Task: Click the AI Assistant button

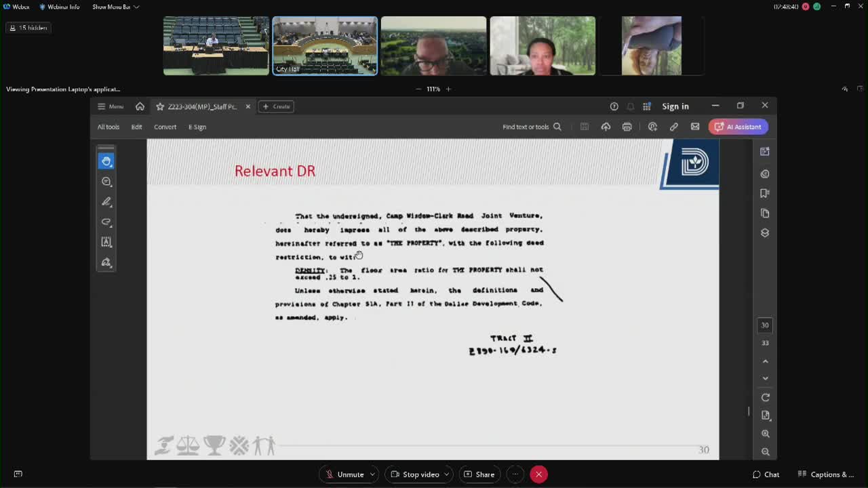Action: [x=738, y=127]
